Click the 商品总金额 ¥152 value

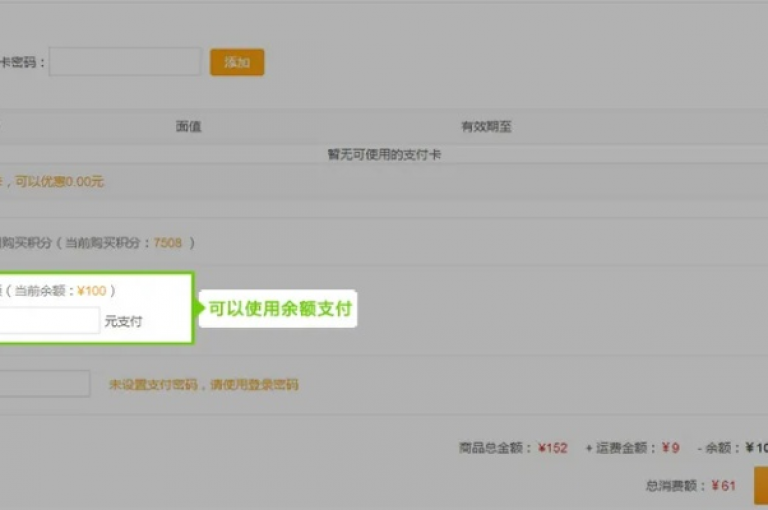(x=552, y=448)
